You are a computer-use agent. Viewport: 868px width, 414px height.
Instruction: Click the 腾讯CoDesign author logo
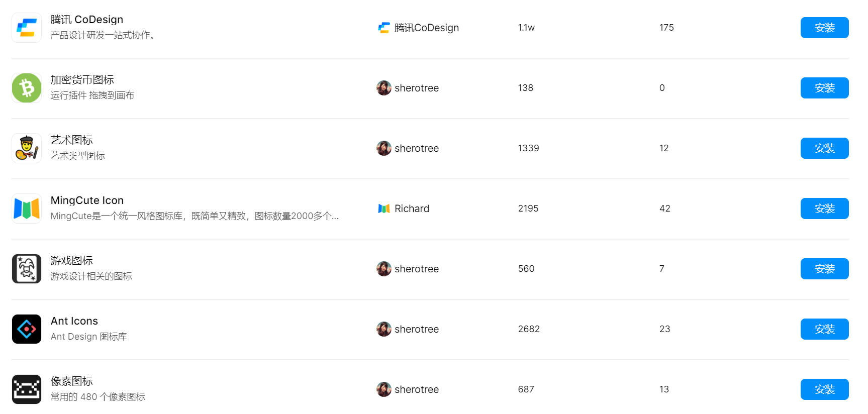(x=384, y=28)
